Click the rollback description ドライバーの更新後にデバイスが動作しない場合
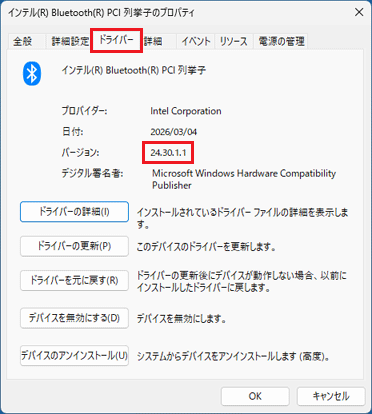This screenshot has width=372, height=414. [x=242, y=281]
